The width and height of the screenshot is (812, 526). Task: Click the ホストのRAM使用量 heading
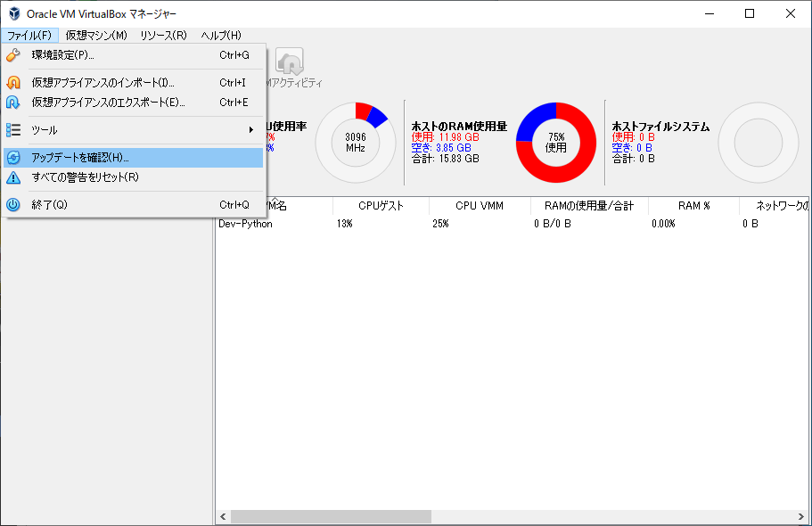click(x=459, y=126)
